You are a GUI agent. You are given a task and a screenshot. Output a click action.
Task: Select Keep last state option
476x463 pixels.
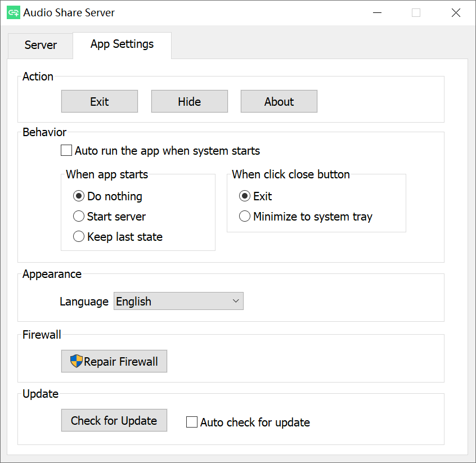pyautogui.click(x=79, y=237)
